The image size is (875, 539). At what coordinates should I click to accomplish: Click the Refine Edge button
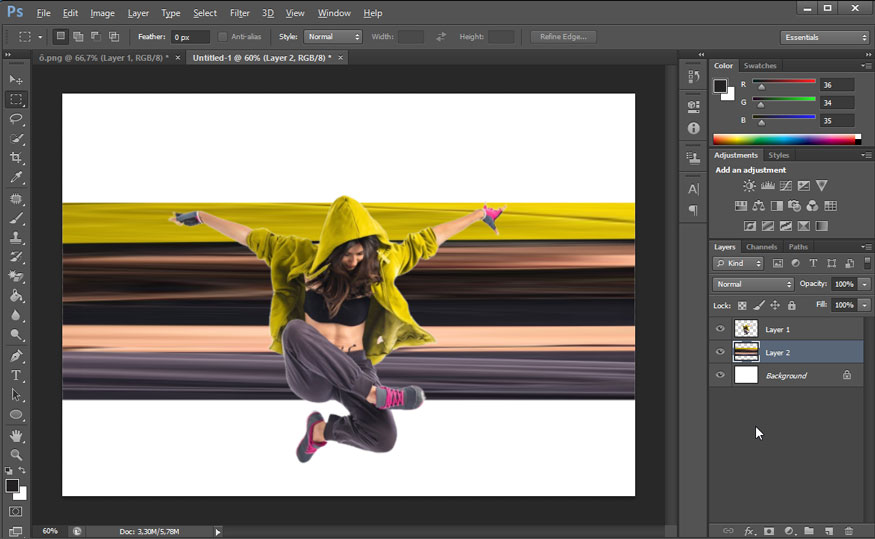563,37
